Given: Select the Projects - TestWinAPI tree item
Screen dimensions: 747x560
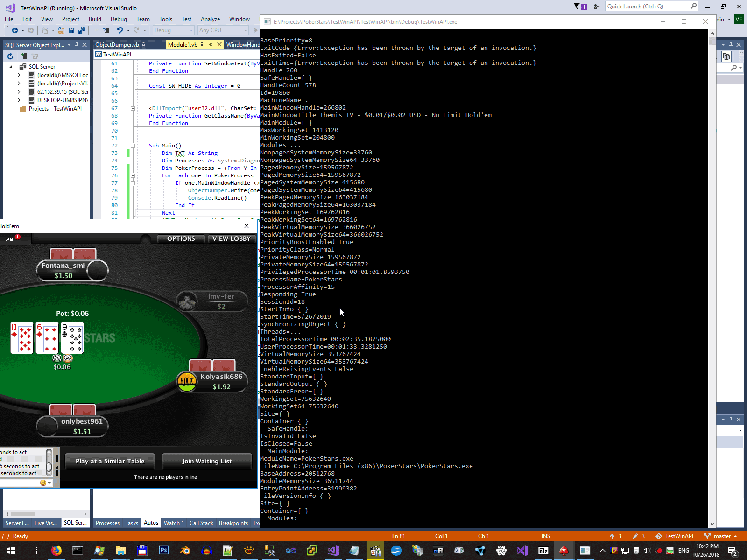Looking at the screenshot, I should tap(55, 109).
